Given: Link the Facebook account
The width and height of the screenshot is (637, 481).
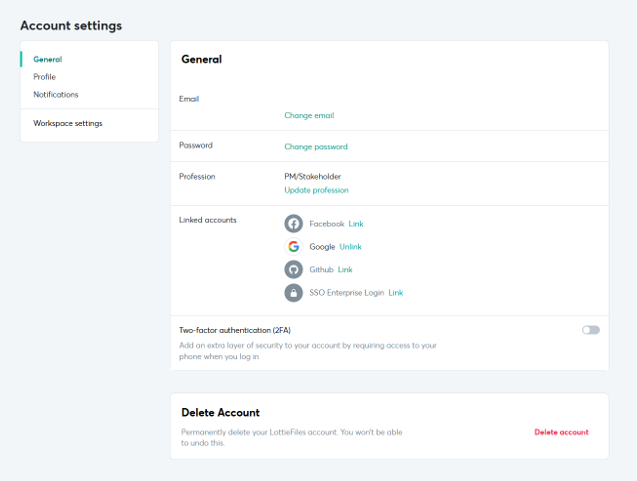Looking at the screenshot, I should coord(356,224).
